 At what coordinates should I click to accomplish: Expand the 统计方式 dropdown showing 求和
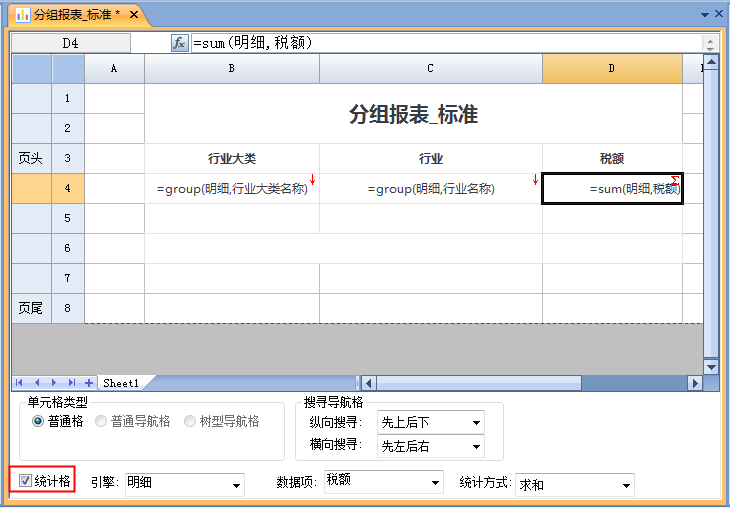tap(574, 485)
